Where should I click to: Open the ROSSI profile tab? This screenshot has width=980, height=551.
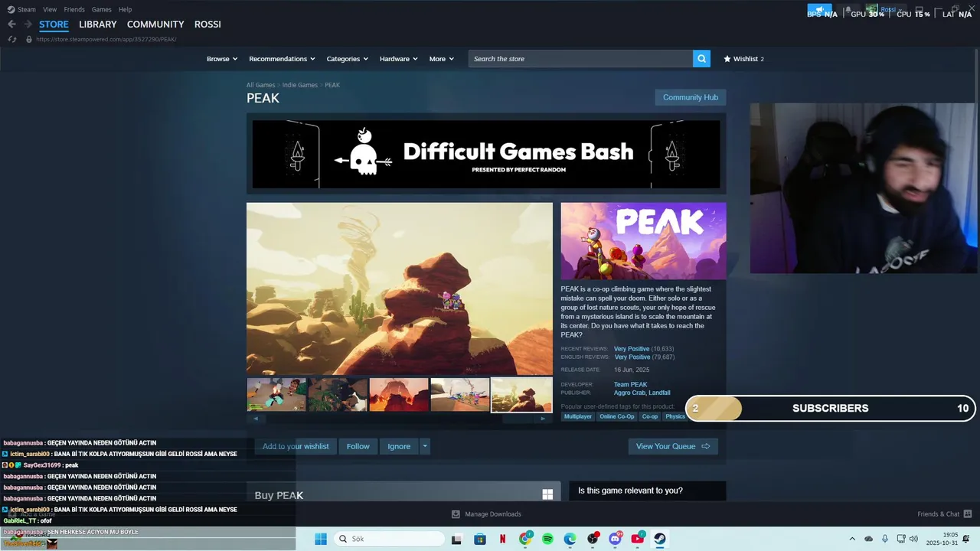207,24
